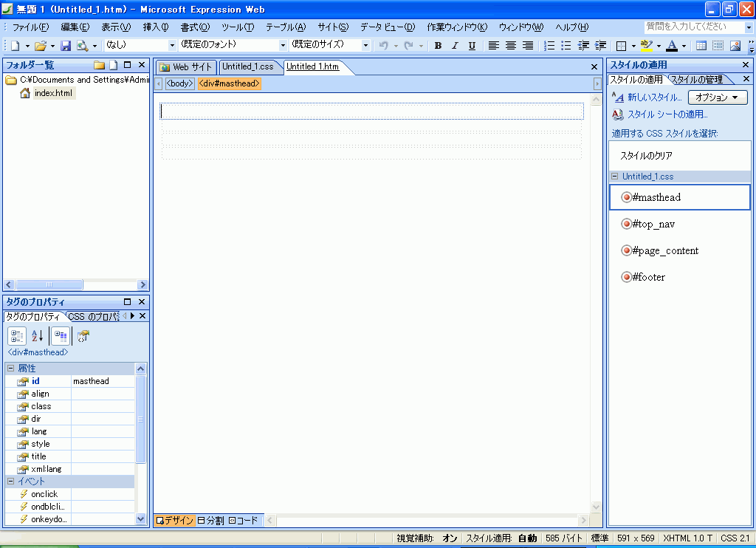Viewport: 756px width, 548px height.
Task: Sort tag properties alphabetically
Action: [37, 336]
